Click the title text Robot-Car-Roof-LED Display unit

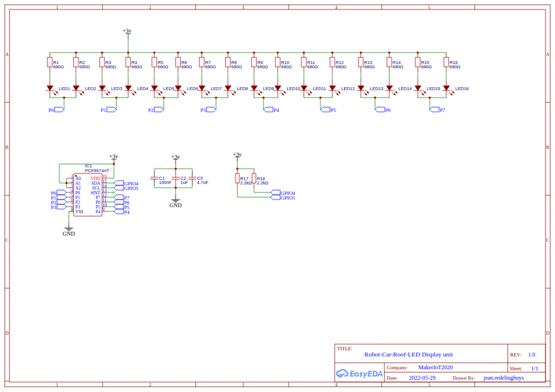coord(409,355)
